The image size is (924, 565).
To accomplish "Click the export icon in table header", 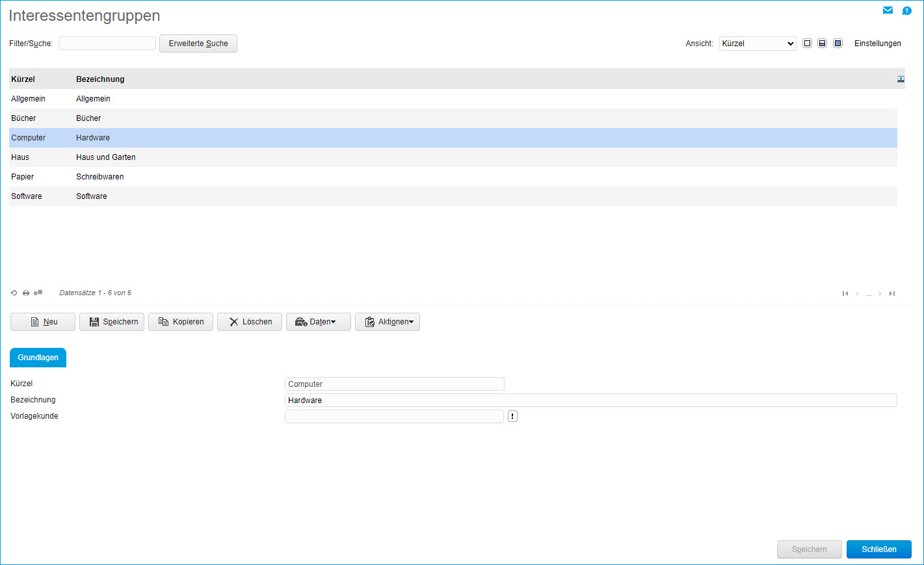I will [901, 79].
